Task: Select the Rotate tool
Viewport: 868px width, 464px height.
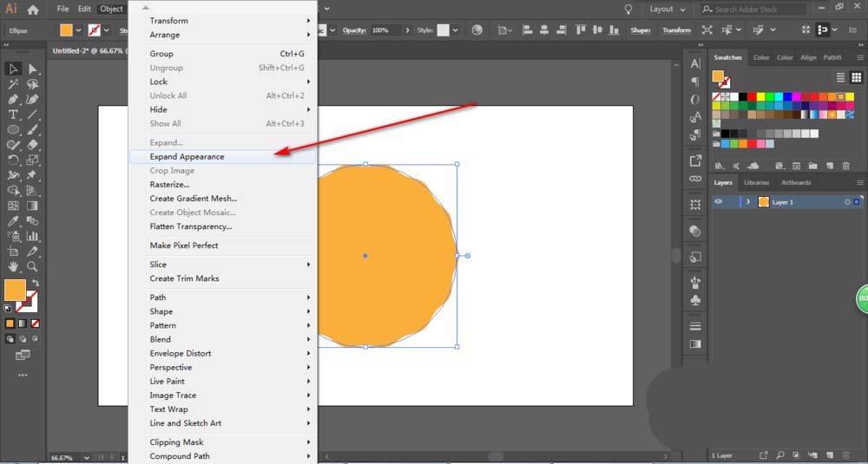Action: point(13,160)
